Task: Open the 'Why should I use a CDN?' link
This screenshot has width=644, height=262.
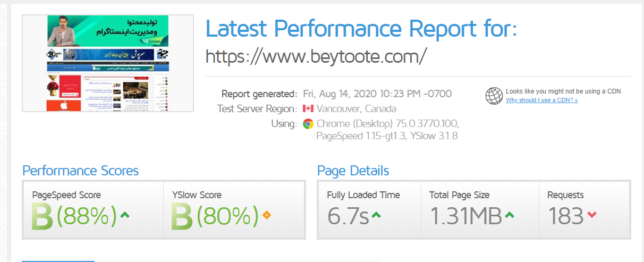Action: click(541, 100)
